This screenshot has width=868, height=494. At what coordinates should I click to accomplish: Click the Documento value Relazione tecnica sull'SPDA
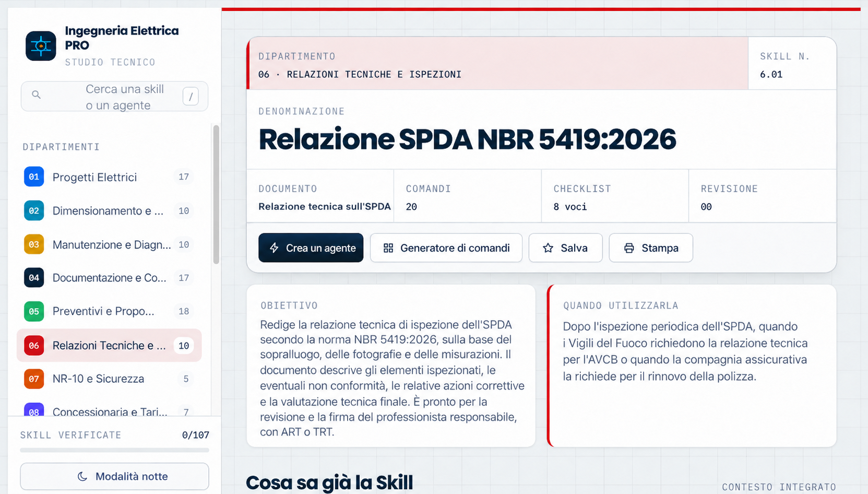[x=325, y=206]
